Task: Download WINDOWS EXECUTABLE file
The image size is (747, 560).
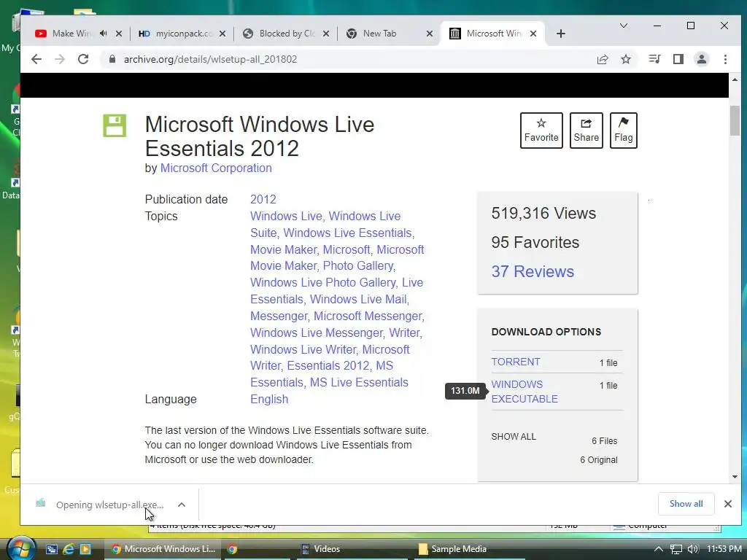Action: point(524,392)
